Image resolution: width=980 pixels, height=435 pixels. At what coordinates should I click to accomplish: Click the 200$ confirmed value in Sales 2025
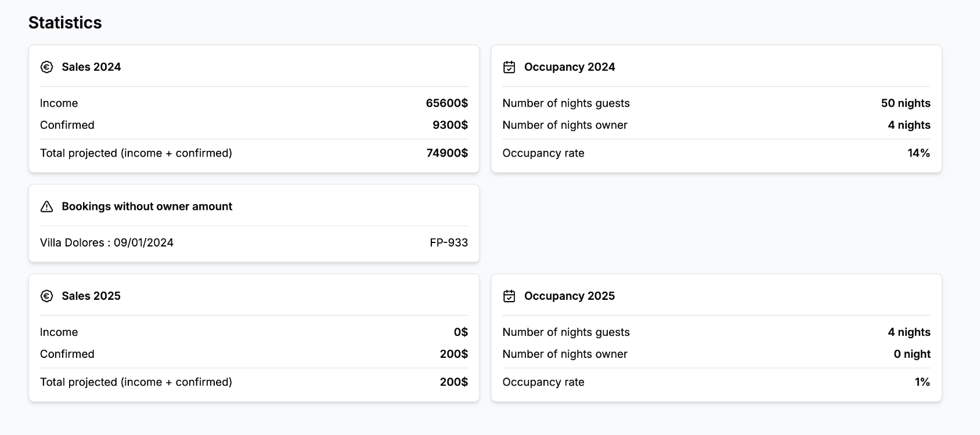[x=453, y=354]
